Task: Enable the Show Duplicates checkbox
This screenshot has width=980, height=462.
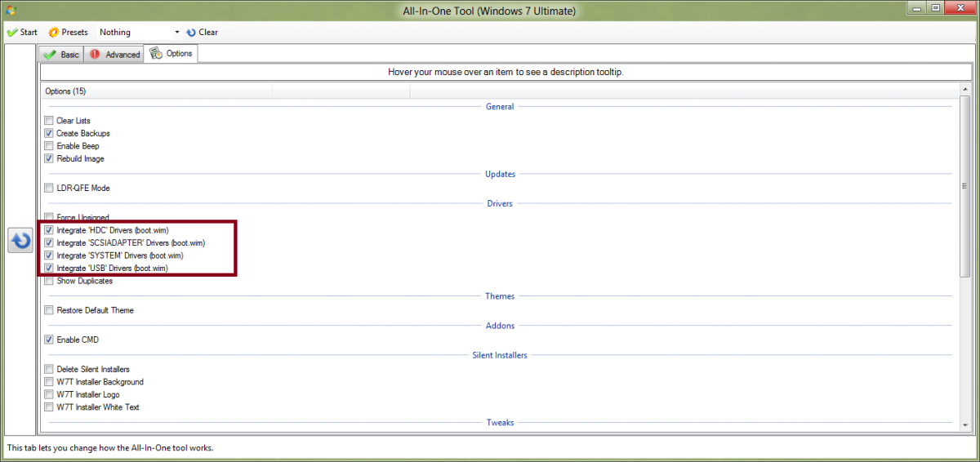Action: click(49, 281)
